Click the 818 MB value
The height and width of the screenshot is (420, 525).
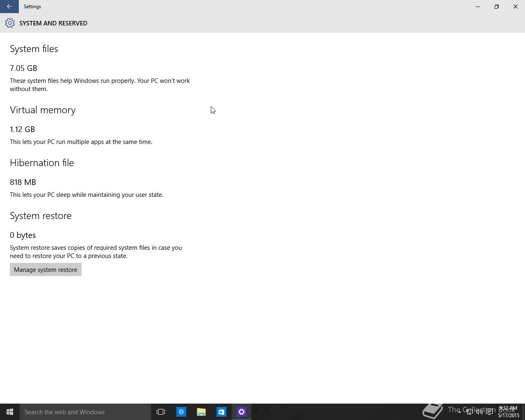(23, 182)
